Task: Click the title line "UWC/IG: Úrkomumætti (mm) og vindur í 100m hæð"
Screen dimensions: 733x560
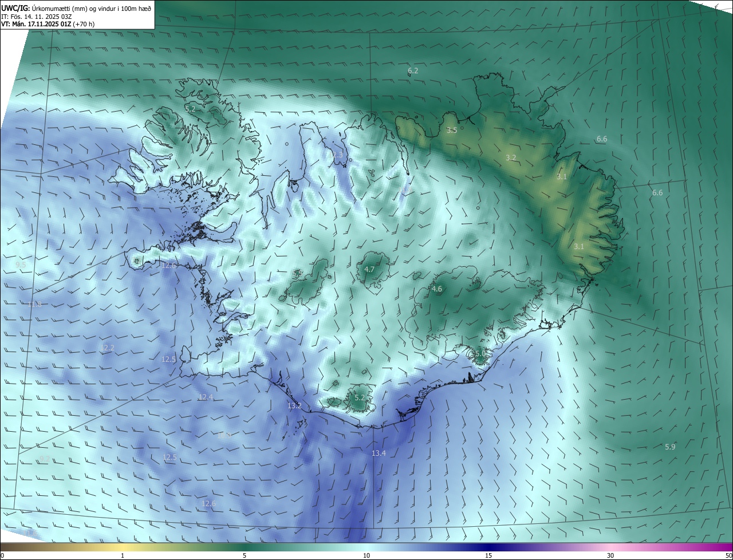Action: 76,8
